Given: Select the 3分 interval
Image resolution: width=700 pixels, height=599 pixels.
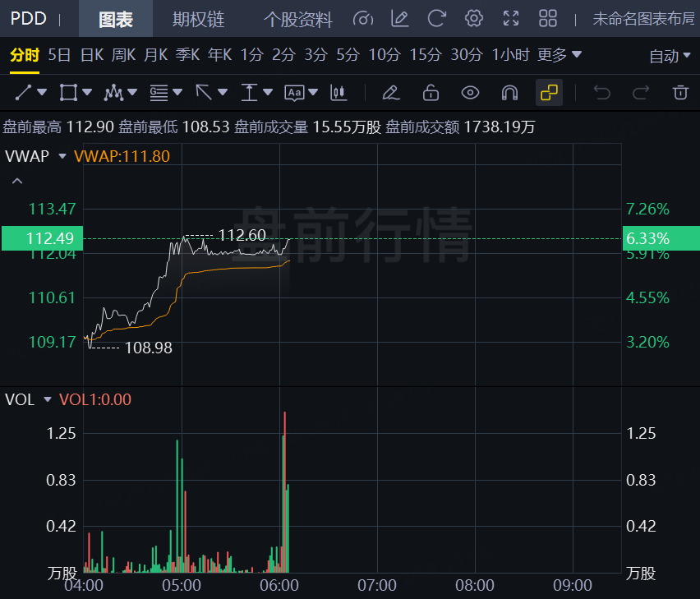Looking at the screenshot, I should click(x=316, y=55).
